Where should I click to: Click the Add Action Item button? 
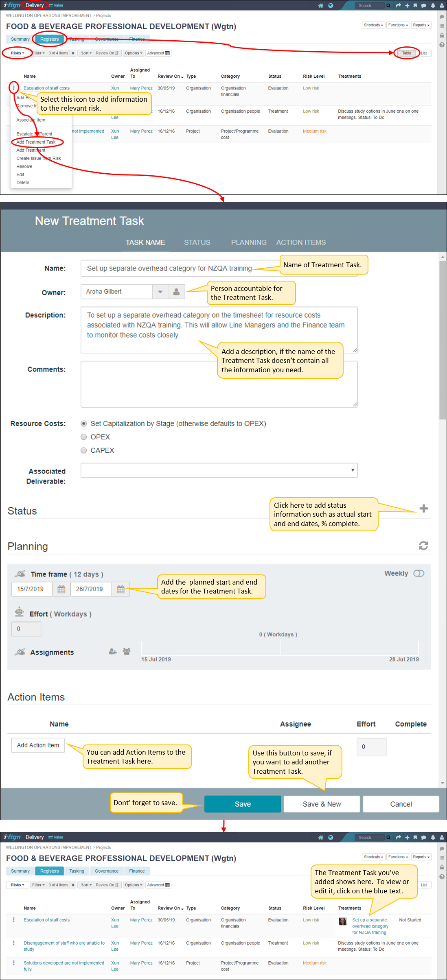(x=38, y=745)
